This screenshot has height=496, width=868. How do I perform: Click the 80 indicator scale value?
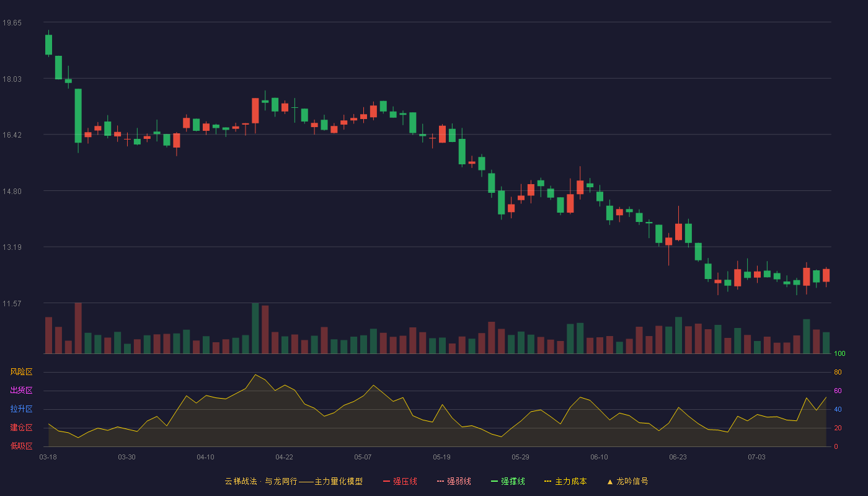click(x=838, y=373)
